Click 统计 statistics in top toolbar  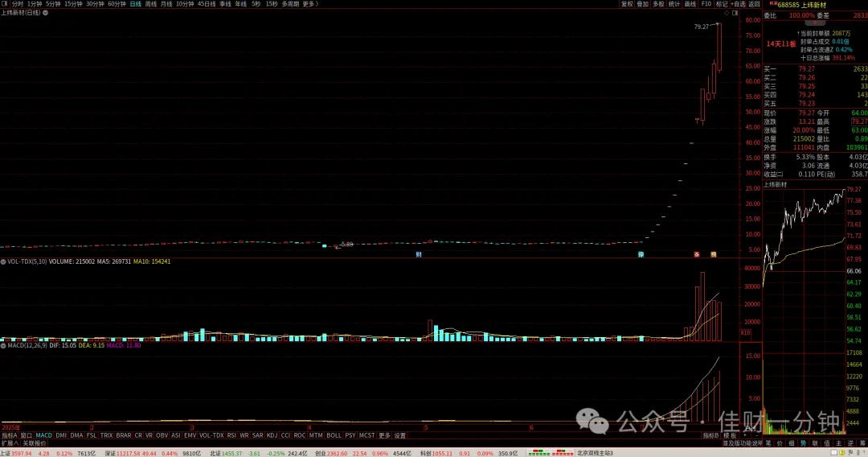pyautogui.click(x=674, y=4)
